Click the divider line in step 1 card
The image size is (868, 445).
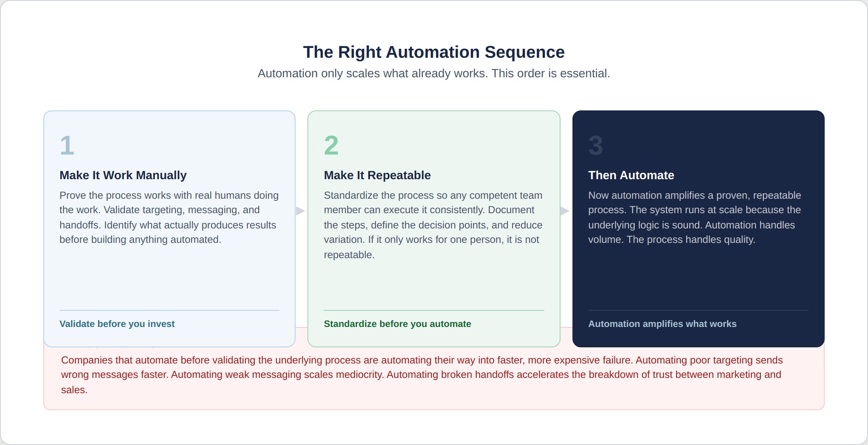click(169, 310)
